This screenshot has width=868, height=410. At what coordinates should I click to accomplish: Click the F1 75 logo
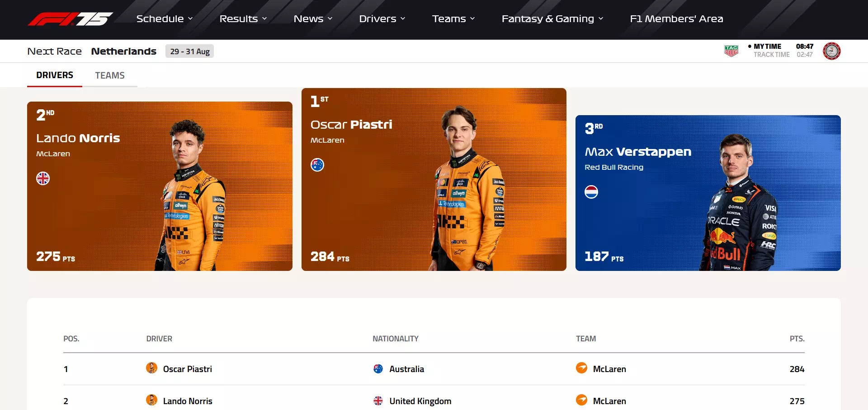tap(71, 19)
